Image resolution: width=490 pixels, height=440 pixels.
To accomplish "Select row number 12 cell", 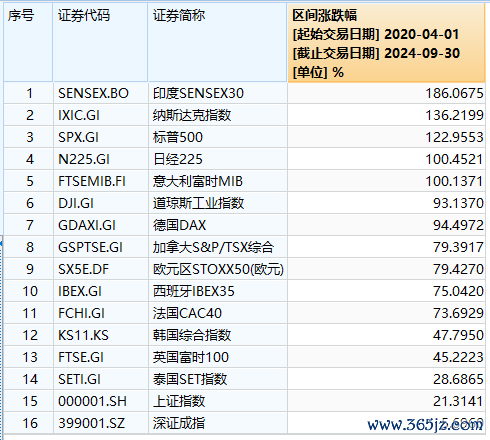I will tap(28, 335).
